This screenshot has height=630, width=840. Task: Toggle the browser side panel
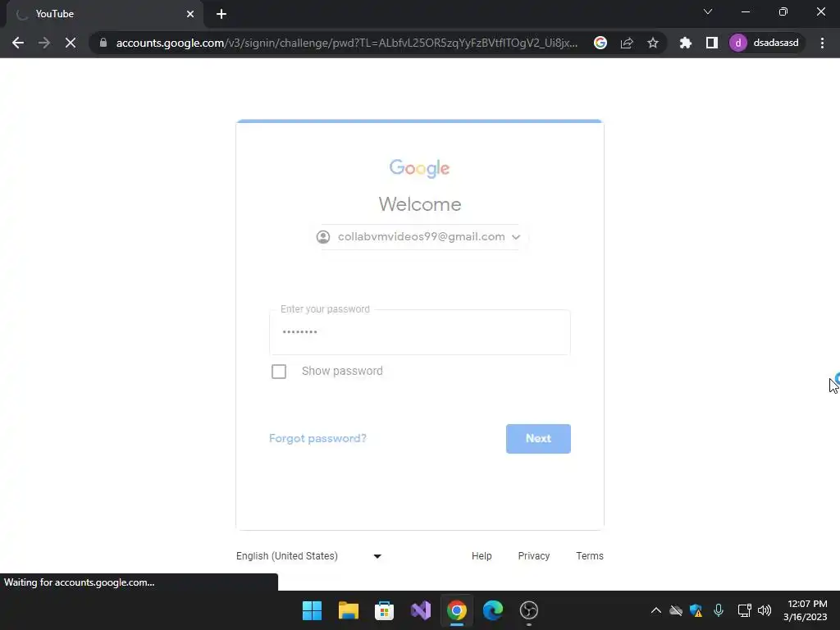(711, 43)
